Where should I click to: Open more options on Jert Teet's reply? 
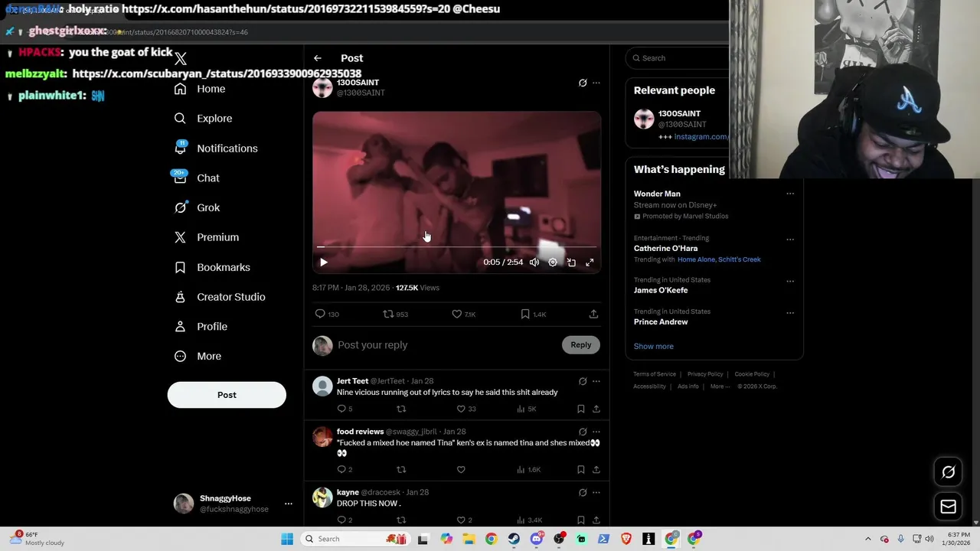[596, 381]
